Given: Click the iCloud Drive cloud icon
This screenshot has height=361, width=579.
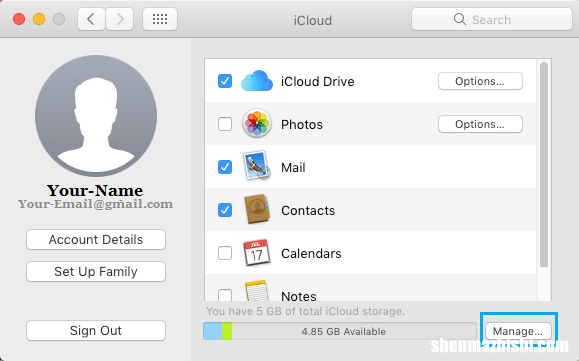Looking at the screenshot, I should click(257, 80).
